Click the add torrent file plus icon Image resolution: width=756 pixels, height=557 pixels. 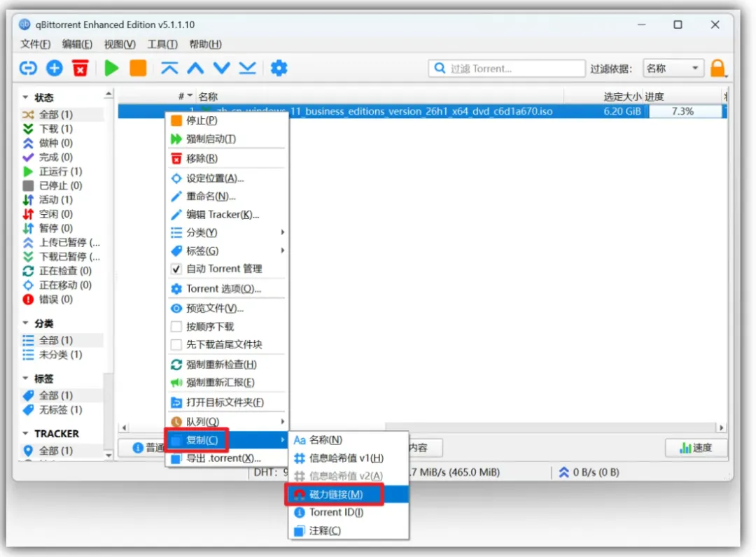55,69
